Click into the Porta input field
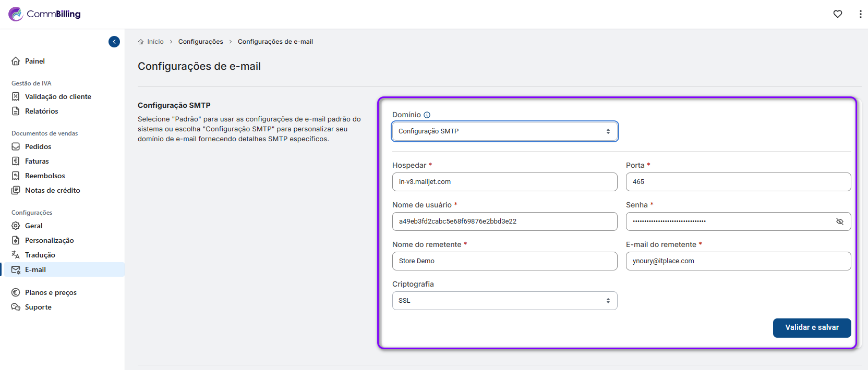868x370 pixels. coord(738,182)
